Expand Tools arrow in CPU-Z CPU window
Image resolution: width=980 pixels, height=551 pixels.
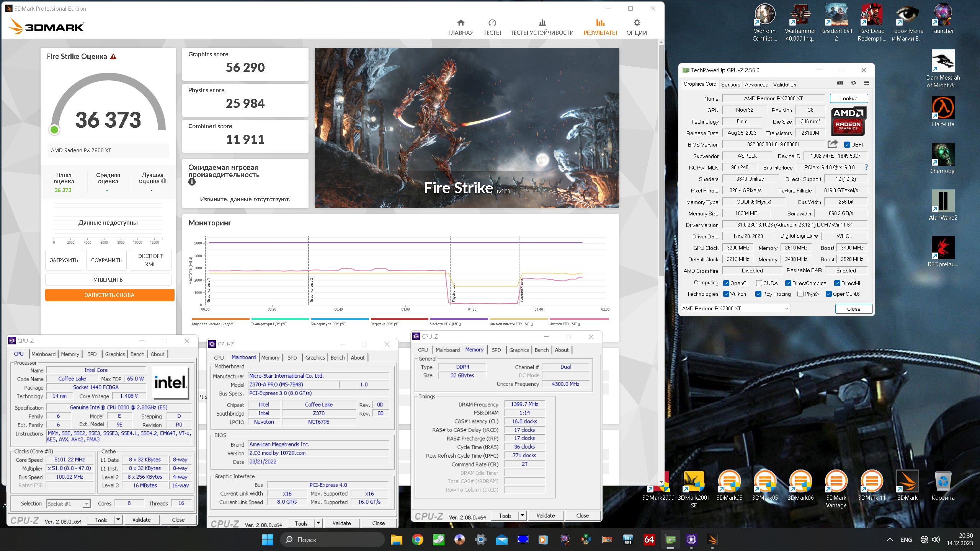click(118, 520)
